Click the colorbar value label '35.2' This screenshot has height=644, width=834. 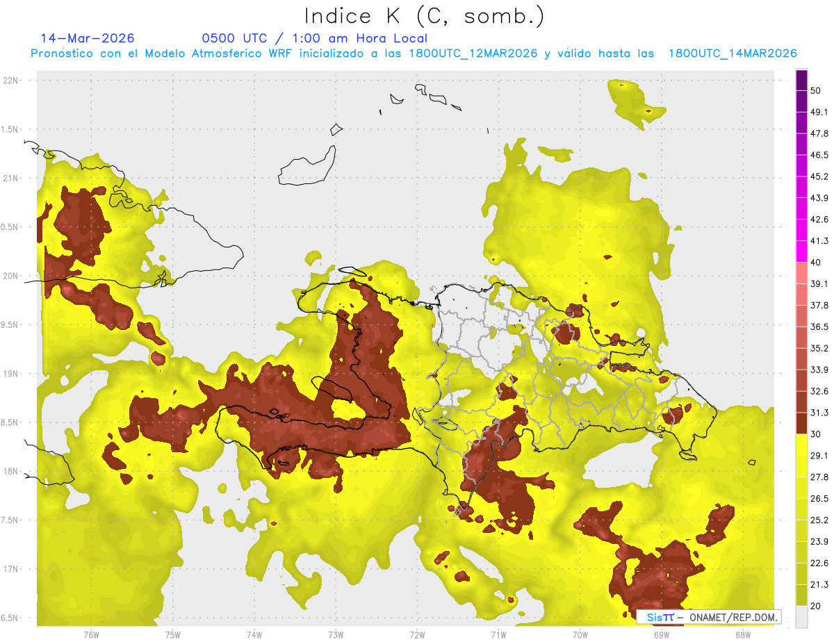(819, 348)
